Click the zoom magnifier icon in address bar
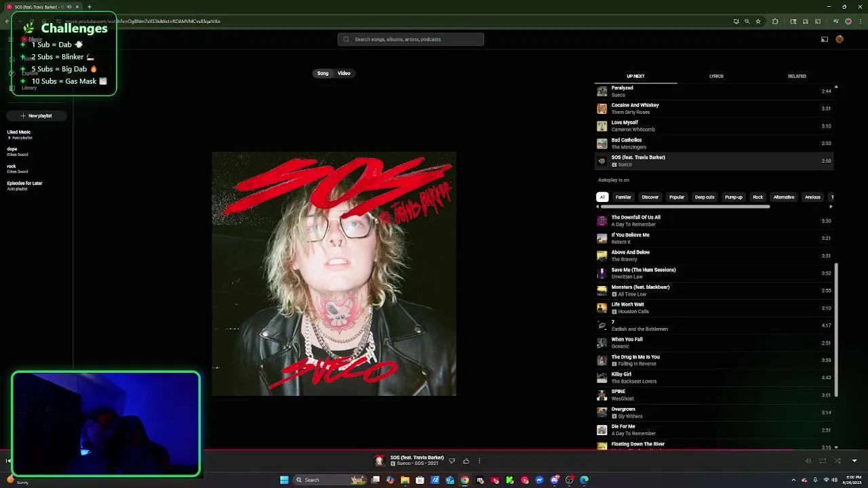The image size is (868, 488). pyautogui.click(x=747, y=21)
